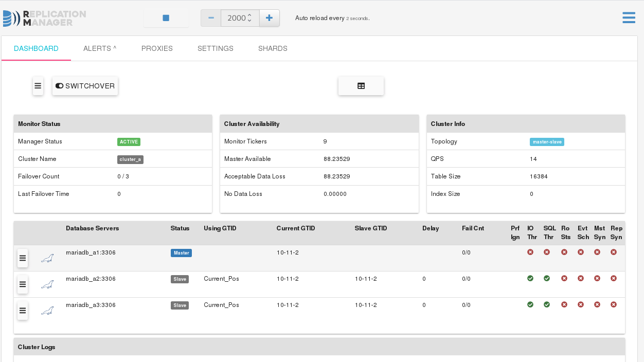
Task: Toggle the IO Thr status indicator for mariadb_a2
Action: click(530, 278)
